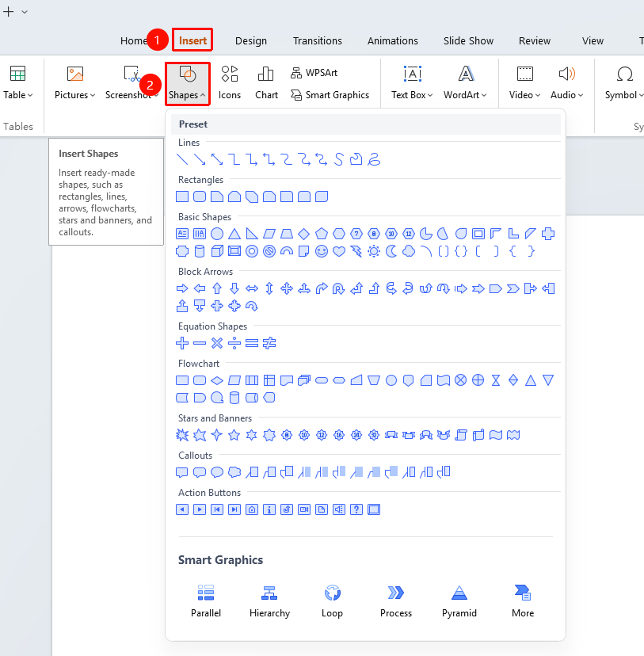Pick the straight line shape
Viewport: 644px width, 656px height.
182,159
